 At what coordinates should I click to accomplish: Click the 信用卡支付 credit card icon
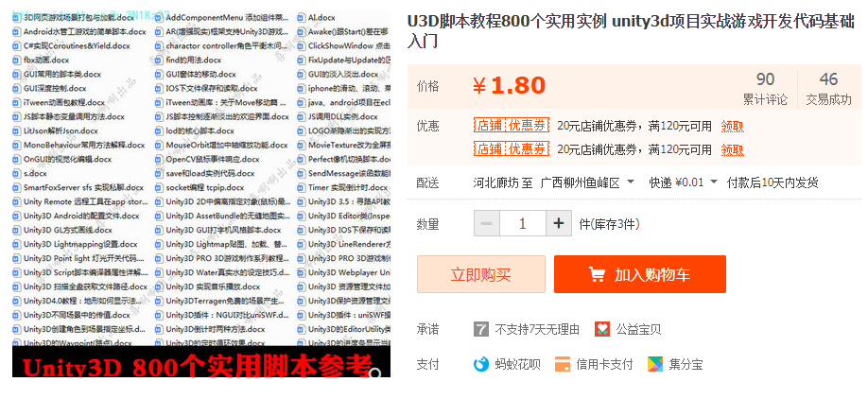point(563,364)
